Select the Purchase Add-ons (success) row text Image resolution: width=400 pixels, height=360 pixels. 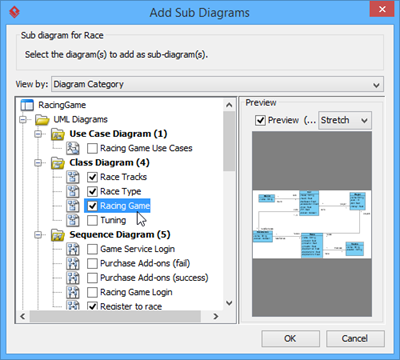[x=154, y=278]
